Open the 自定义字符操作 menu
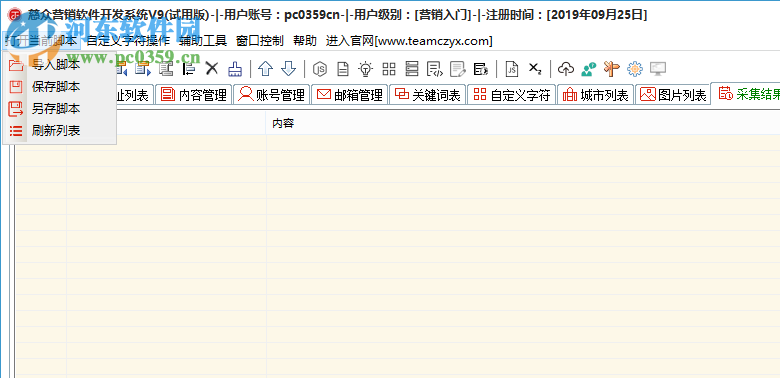Screen dimensions: 780x378 coord(128,41)
